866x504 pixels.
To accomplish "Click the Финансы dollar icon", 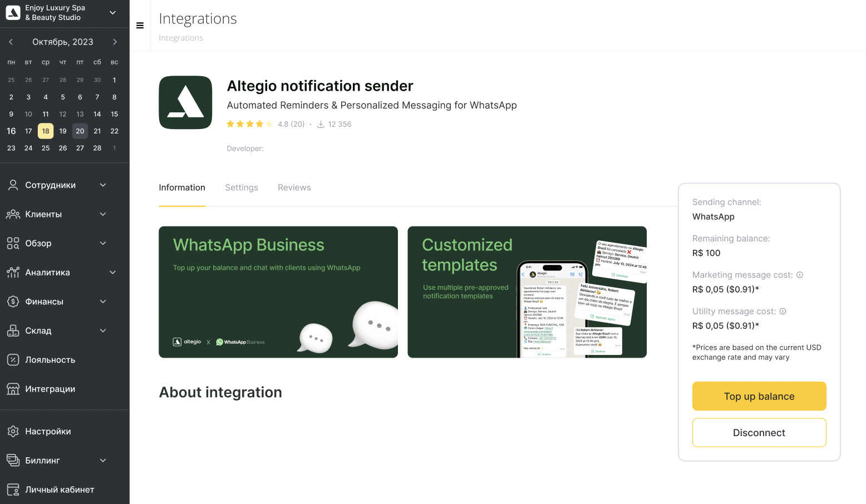I will [x=13, y=302].
